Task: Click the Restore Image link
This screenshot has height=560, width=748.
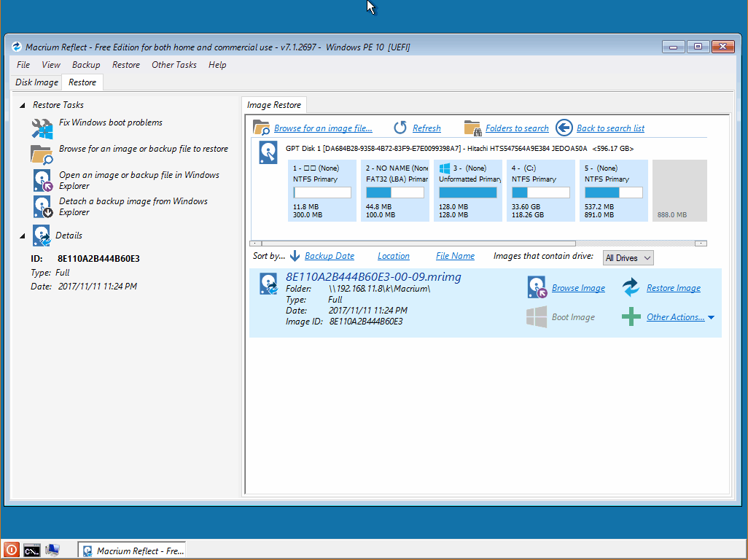Action: pos(674,288)
